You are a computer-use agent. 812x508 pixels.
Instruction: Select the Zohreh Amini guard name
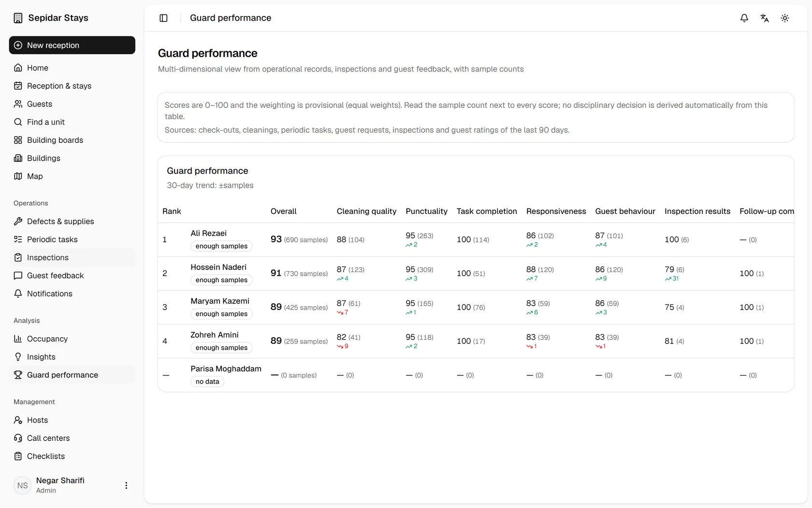[x=215, y=335]
